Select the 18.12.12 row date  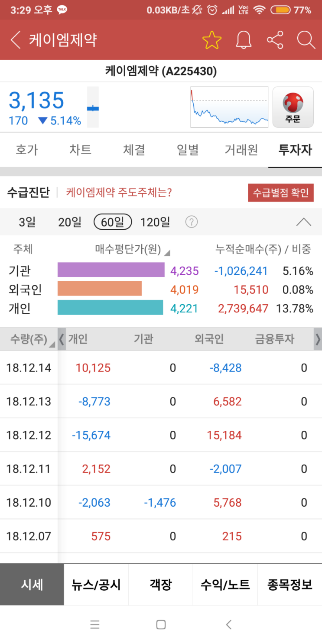[29, 435]
